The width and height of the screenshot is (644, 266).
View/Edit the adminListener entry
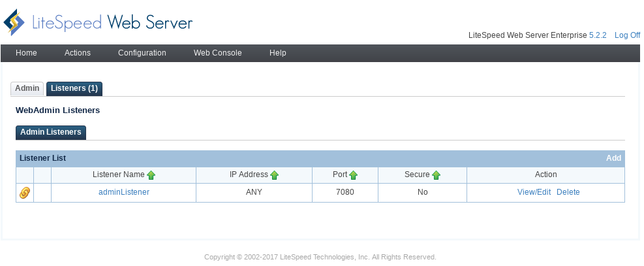click(x=534, y=192)
